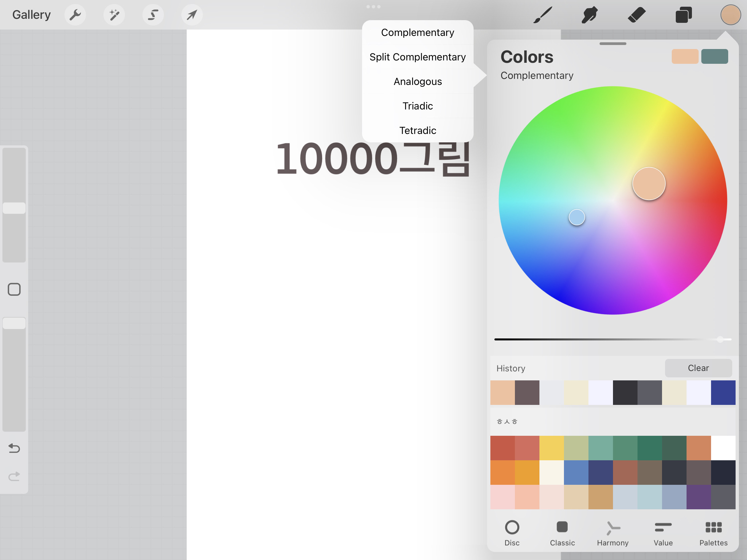The image size is (747, 560).
Task: Switch to the Harmony color tab
Action: (613, 533)
